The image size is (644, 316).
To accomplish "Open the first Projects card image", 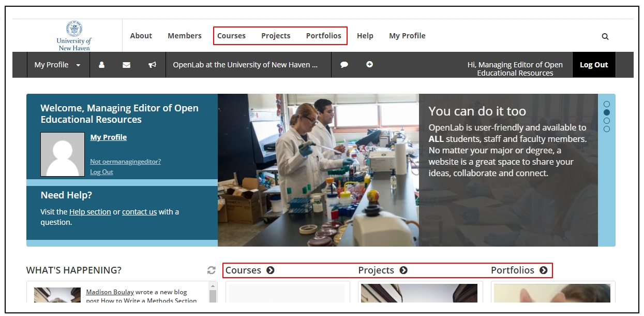I will click(x=420, y=293).
